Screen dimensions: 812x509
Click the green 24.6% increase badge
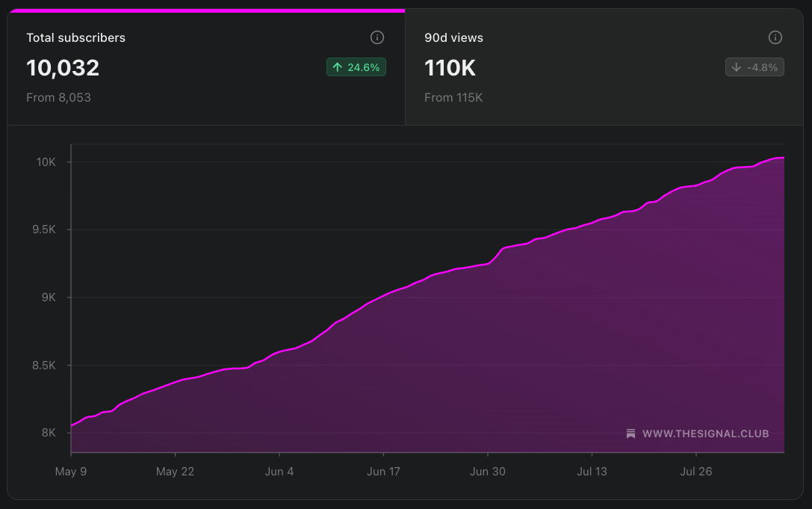click(x=356, y=67)
